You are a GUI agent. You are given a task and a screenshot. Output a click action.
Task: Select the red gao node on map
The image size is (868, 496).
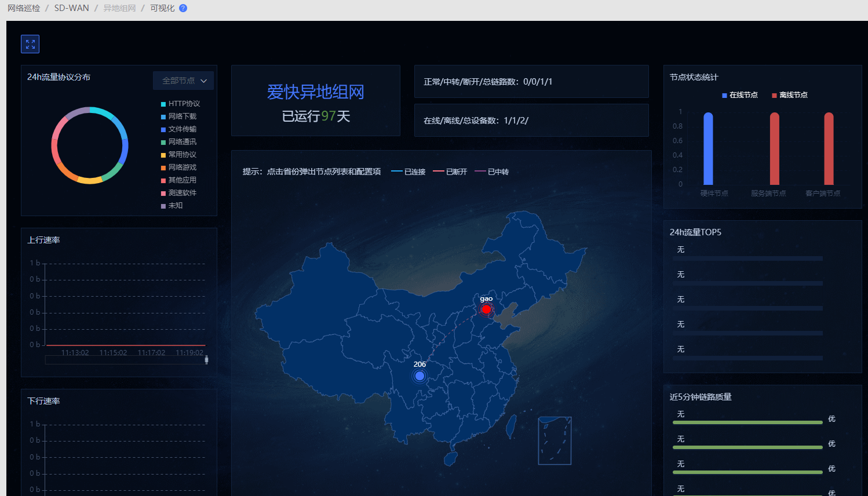click(x=486, y=309)
